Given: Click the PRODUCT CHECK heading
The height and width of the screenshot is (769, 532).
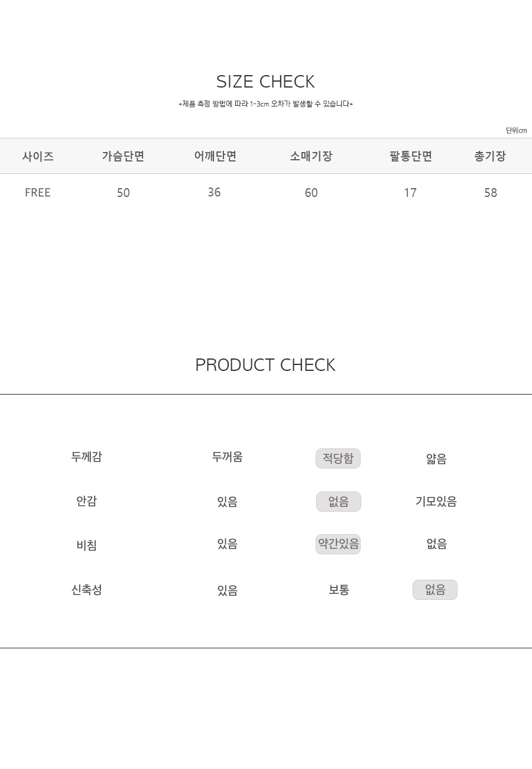Looking at the screenshot, I should 265,365.
